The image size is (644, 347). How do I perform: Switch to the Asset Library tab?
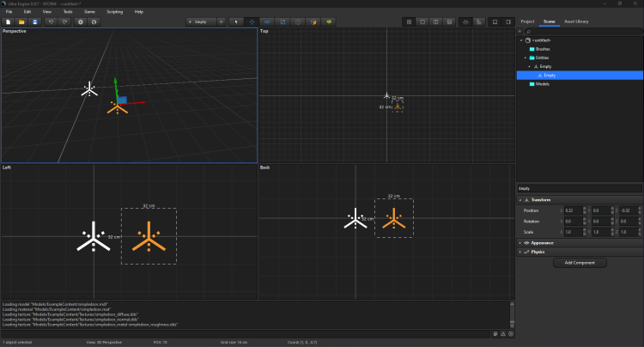(576, 20)
